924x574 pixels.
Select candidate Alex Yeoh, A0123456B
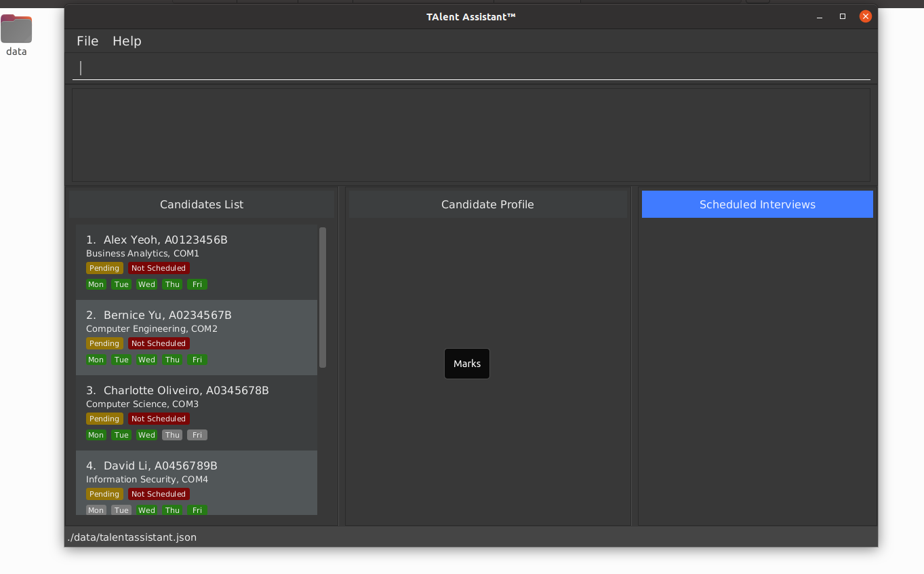197,262
